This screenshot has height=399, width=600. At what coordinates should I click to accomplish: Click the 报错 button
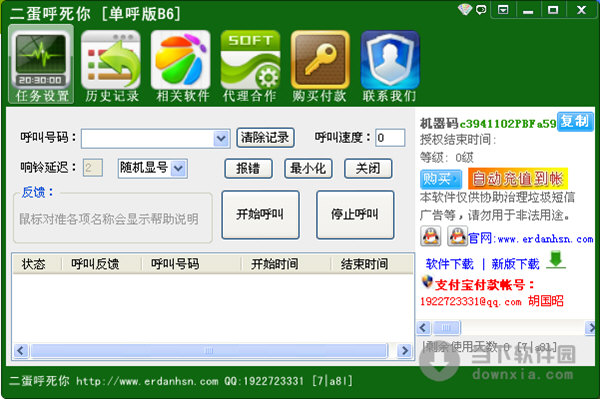point(248,168)
